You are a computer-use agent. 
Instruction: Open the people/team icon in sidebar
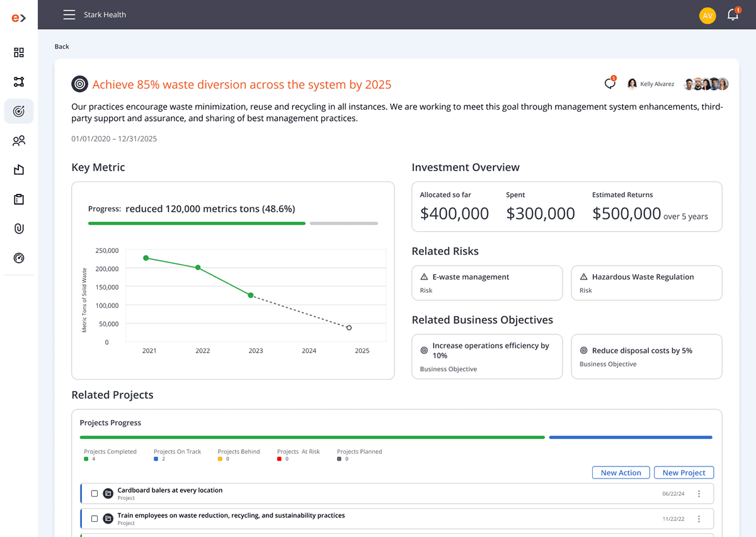[19, 141]
